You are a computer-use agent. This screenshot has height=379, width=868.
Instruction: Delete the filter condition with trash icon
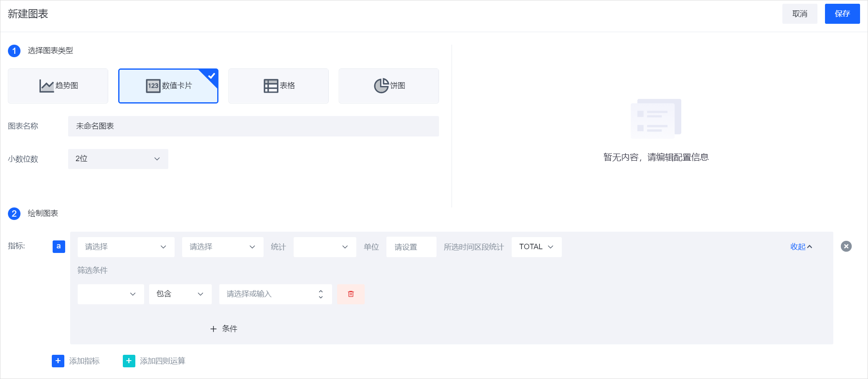[351, 294]
